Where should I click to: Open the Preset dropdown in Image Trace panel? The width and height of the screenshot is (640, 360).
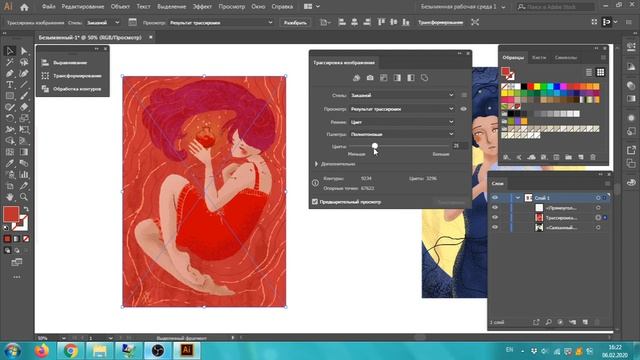pyautogui.click(x=402, y=95)
